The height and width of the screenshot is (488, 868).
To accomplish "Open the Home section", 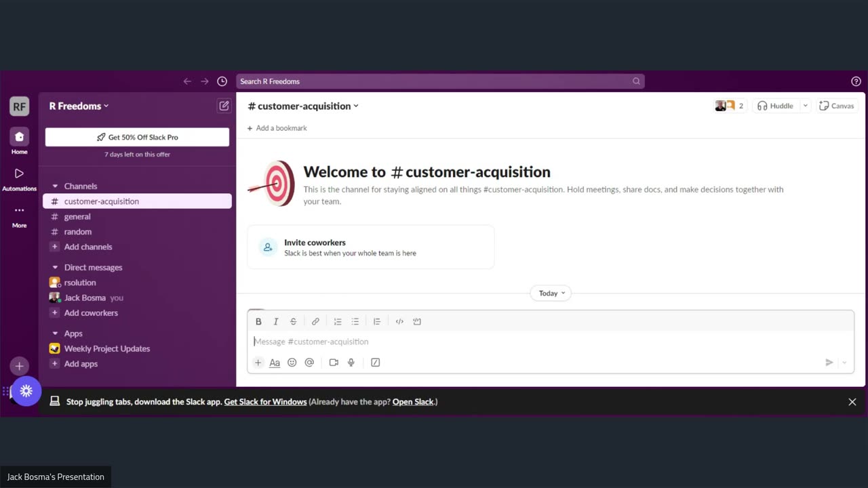I will click(x=19, y=142).
